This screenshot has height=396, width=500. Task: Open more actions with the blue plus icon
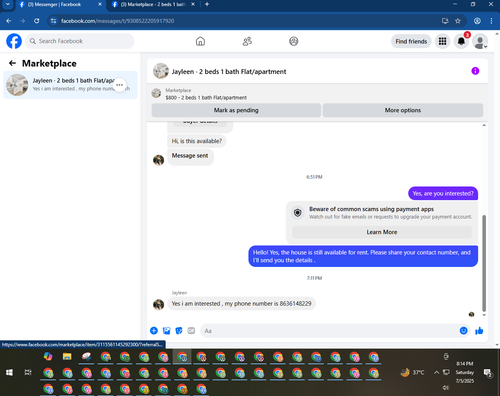coord(154,331)
